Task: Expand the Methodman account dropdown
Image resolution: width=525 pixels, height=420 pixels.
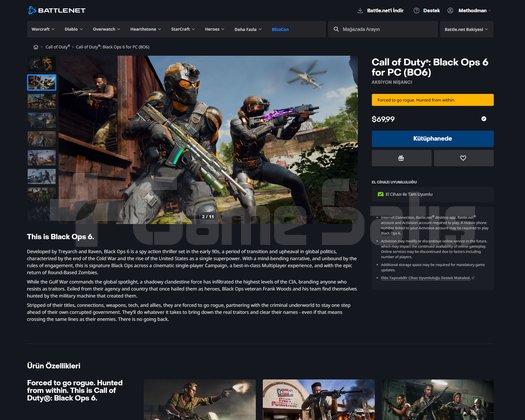Action: [x=474, y=11]
